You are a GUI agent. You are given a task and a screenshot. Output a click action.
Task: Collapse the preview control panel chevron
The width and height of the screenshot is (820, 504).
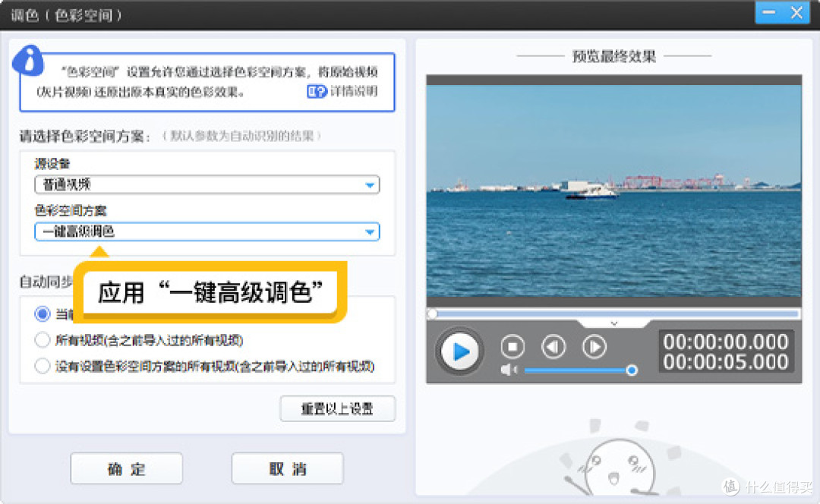tap(614, 323)
